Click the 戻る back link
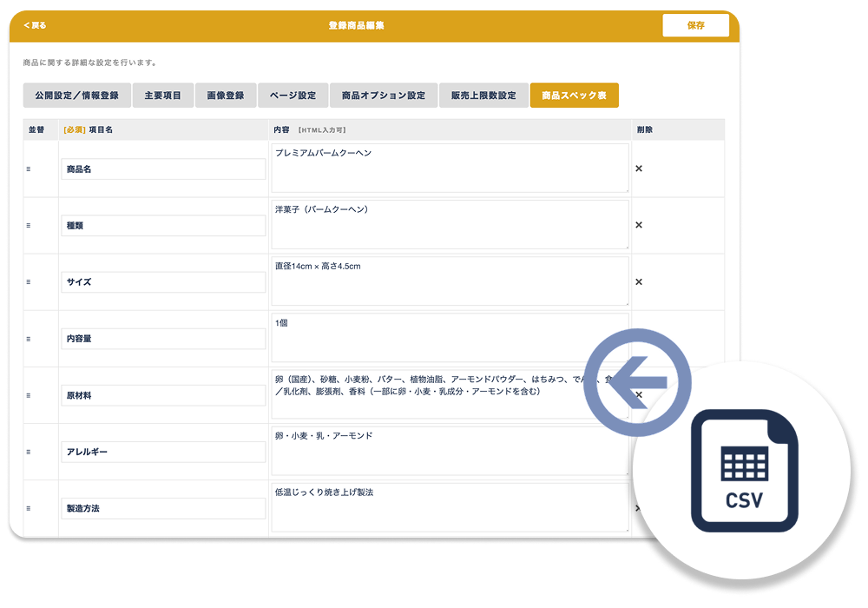 coord(36,25)
